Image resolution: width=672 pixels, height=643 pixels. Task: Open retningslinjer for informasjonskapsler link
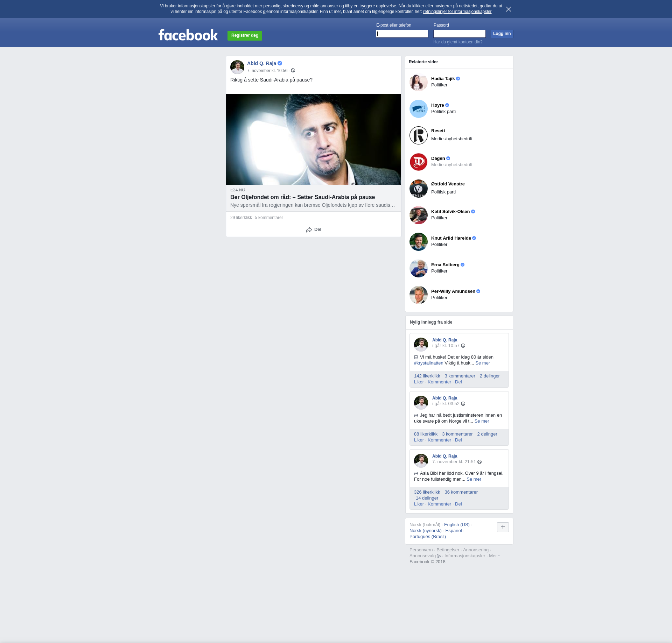pos(457,12)
